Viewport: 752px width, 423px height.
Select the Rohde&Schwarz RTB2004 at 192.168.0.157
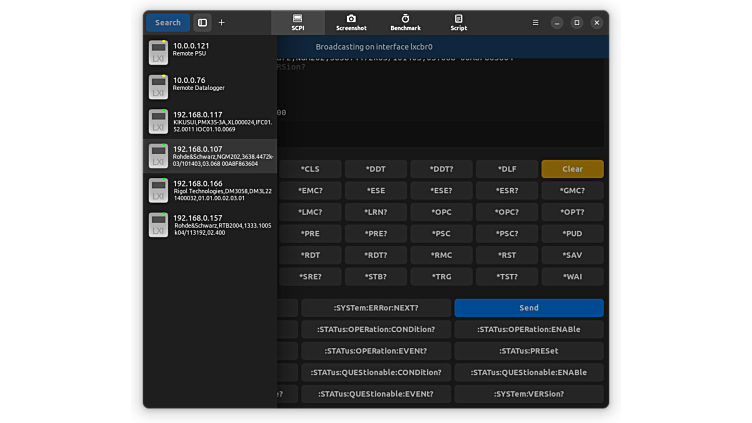click(x=210, y=225)
